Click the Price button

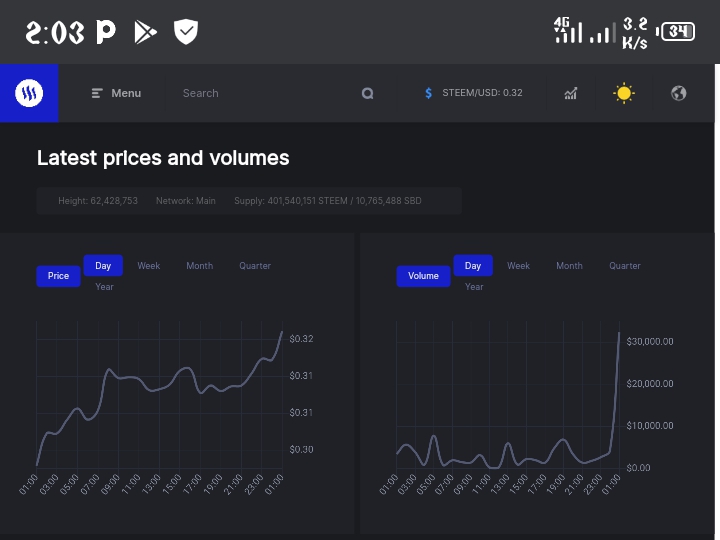point(58,276)
